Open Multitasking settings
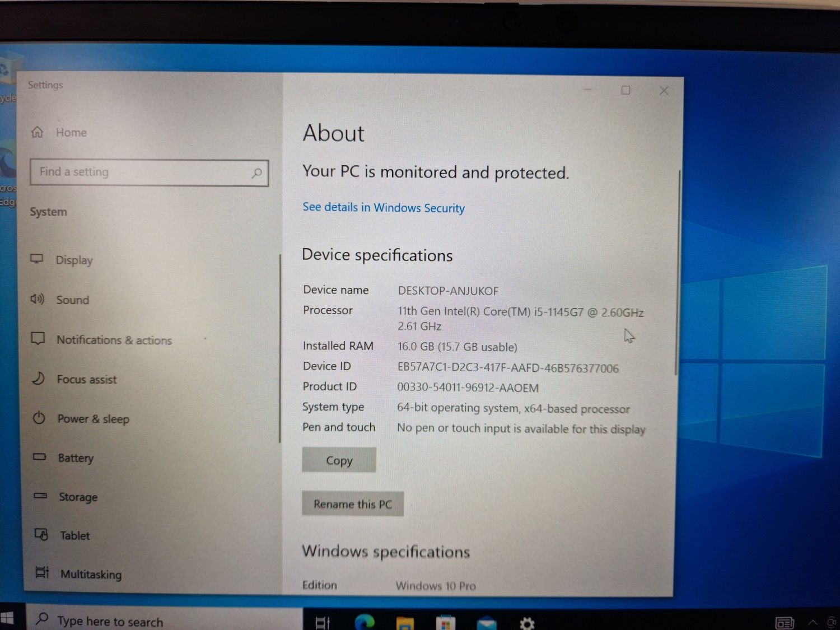 [x=78, y=574]
